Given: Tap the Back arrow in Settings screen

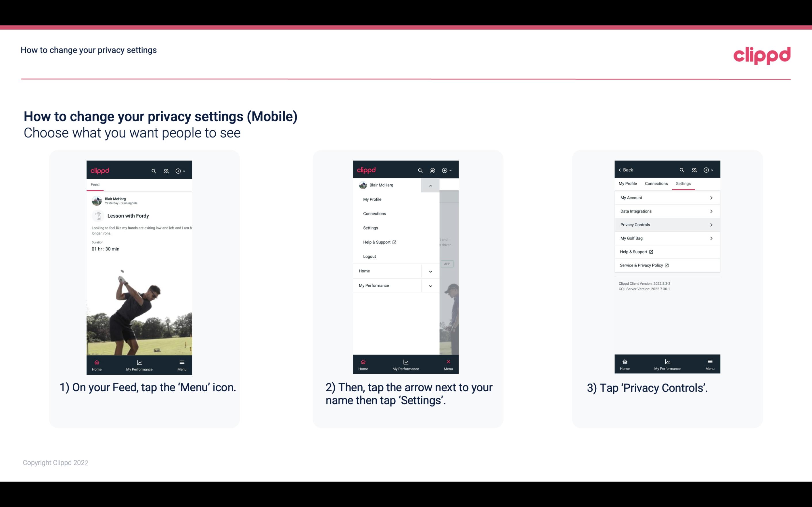Looking at the screenshot, I should [x=625, y=169].
